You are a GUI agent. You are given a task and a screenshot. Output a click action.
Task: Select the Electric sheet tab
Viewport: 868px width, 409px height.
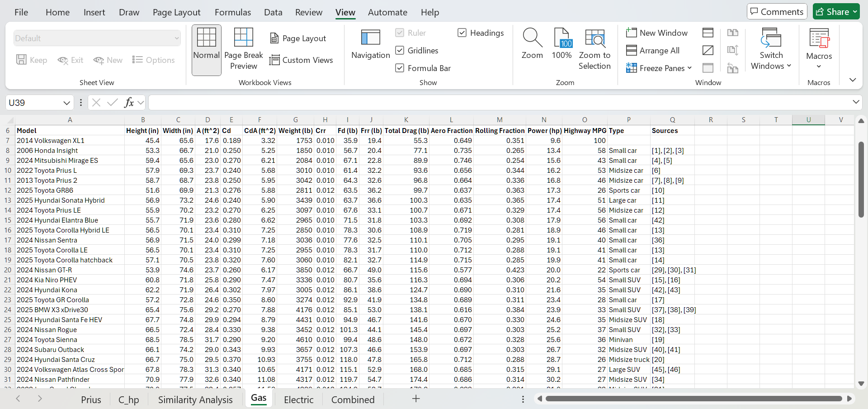coord(298,399)
